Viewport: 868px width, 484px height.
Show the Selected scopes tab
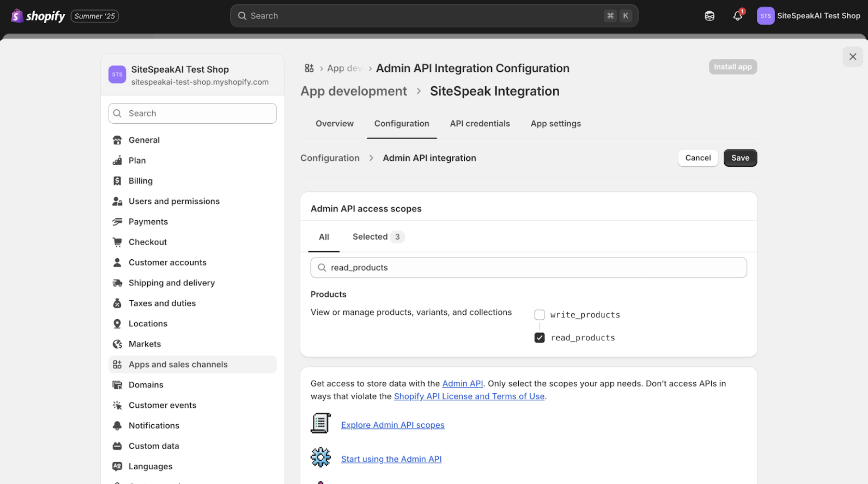(x=377, y=237)
